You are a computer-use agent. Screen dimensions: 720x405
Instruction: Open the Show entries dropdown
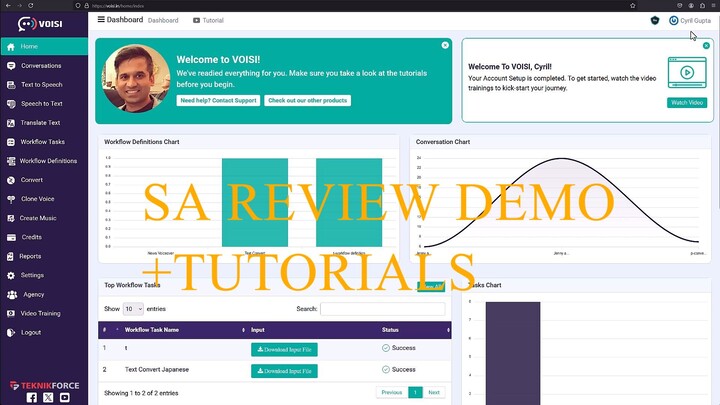tap(133, 309)
